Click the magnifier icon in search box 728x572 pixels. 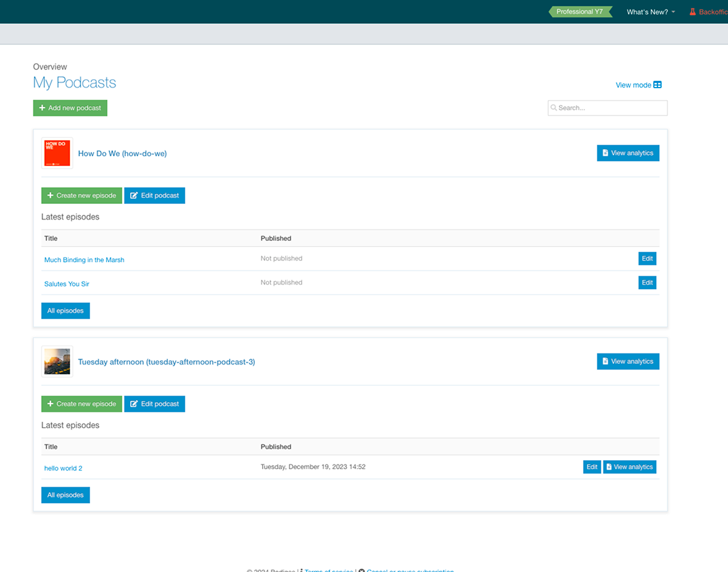click(x=553, y=108)
